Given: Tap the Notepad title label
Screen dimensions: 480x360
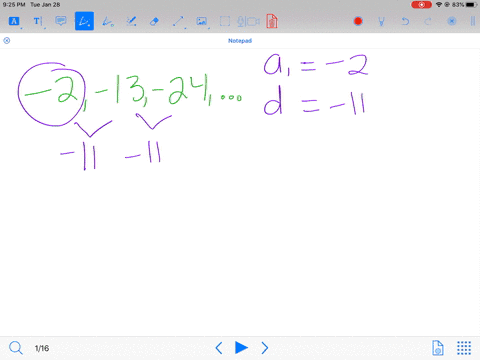Looking at the screenshot, I should (x=240, y=41).
